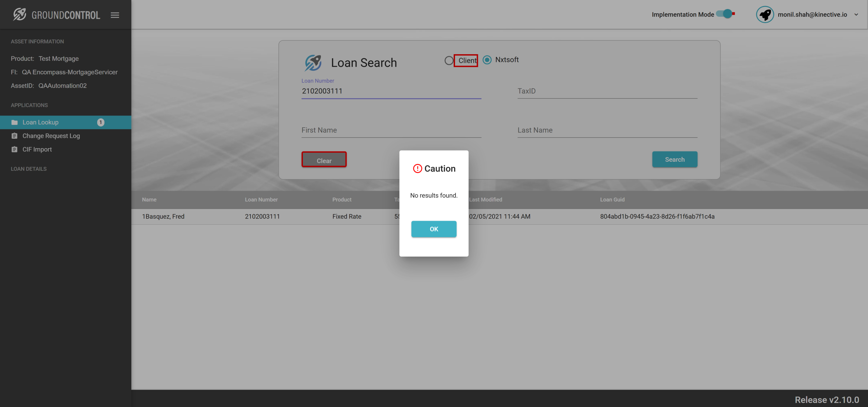This screenshot has height=407, width=868.
Task: Select the Nxtsoft radio button
Action: click(487, 60)
